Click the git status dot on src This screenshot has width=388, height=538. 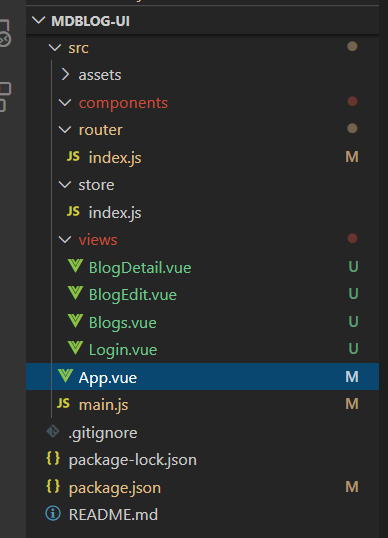pos(352,46)
